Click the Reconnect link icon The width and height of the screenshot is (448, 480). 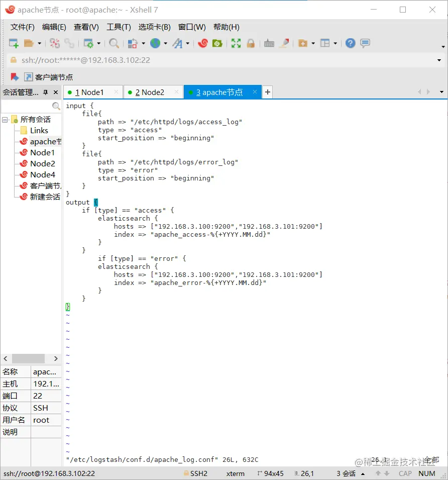tap(69, 43)
